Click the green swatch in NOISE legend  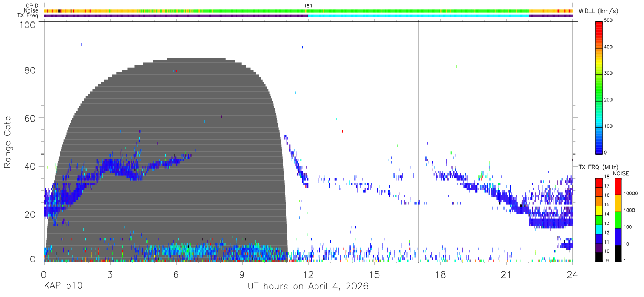coord(618,219)
